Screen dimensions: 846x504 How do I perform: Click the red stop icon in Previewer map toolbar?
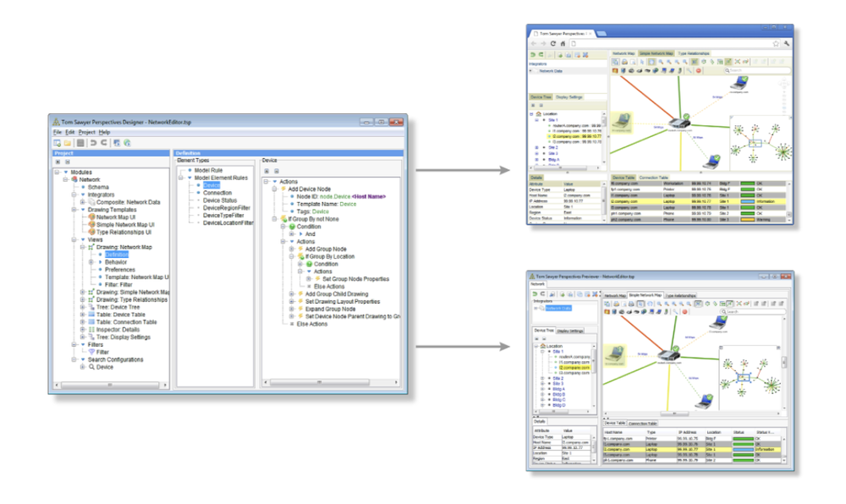point(684,311)
